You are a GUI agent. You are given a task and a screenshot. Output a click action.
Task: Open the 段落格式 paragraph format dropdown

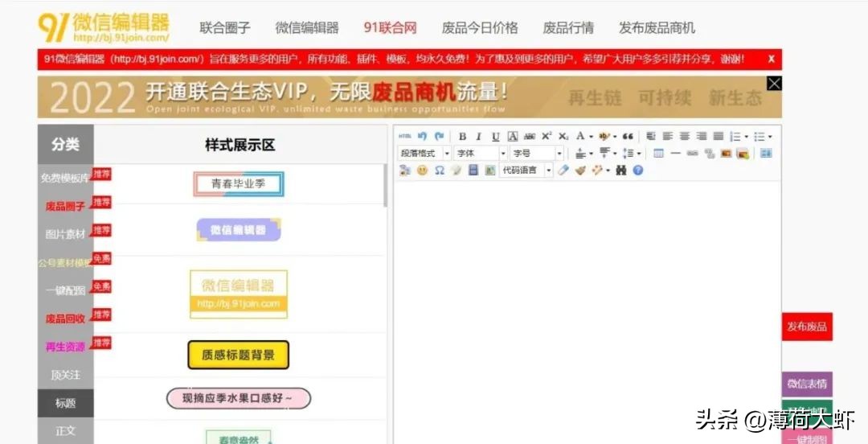pos(424,153)
